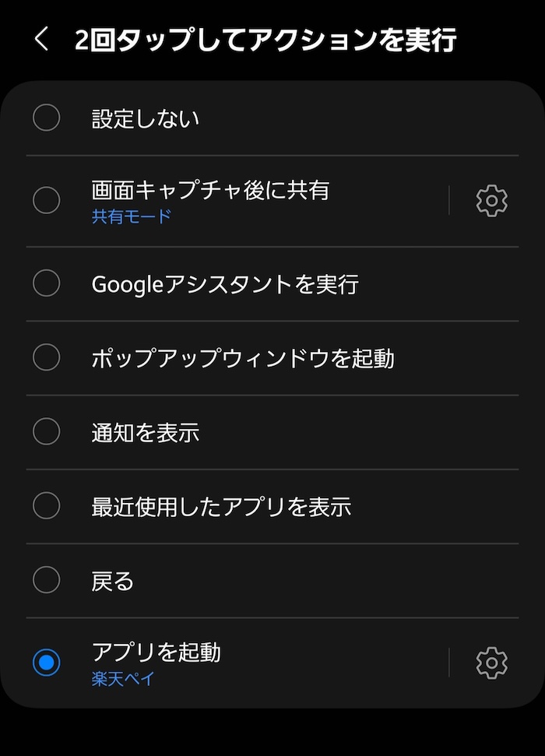Click the blue 楽天ペイ subtitle
This screenshot has width=545, height=756.
click(123, 679)
